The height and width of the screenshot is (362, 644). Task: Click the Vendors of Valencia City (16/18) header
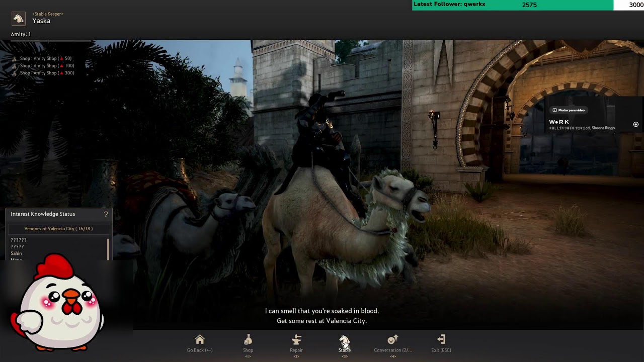[58, 229]
